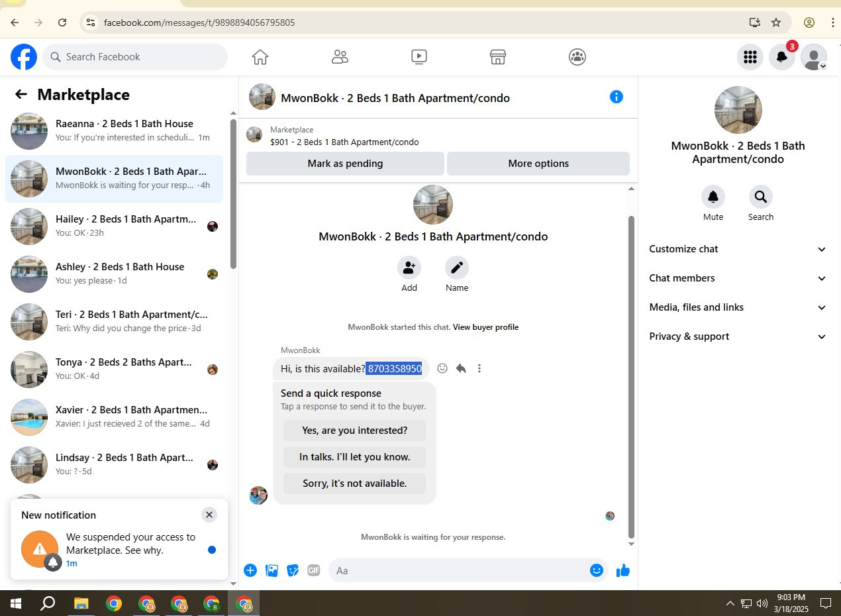The image size is (841, 616).
Task: Choose a sticker in composer
Action: [293, 570]
